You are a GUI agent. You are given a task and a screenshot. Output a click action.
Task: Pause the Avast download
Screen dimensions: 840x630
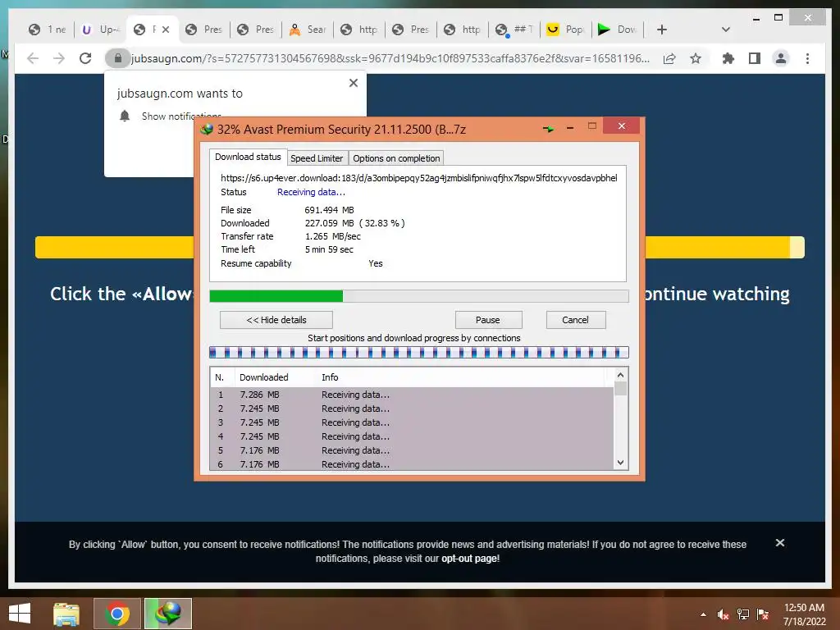click(x=488, y=320)
